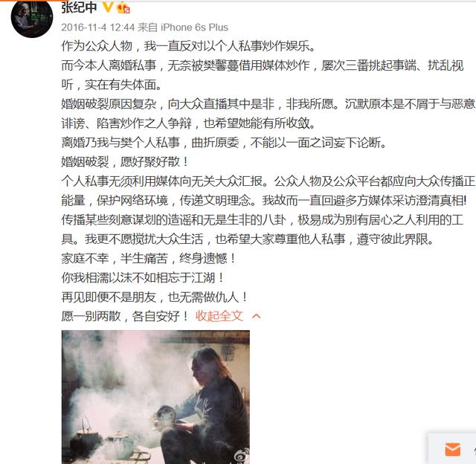Open the orange envelope message icon
Screen dimensions: 476x464
click(x=453, y=449)
